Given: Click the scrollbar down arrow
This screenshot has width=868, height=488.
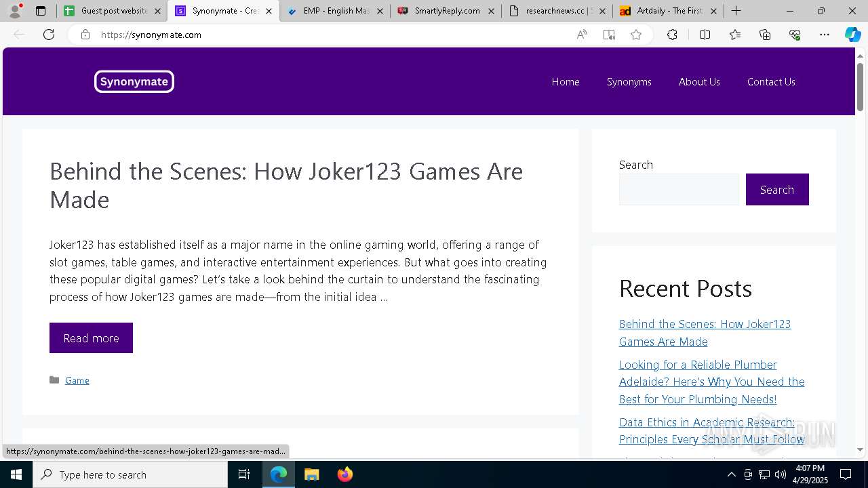Looking at the screenshot, I should [861, 449].
